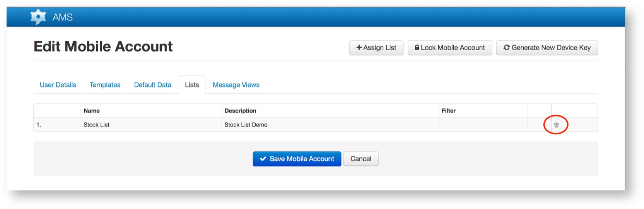Click the Stock List Demo description cell
The image size is (644, 209).
pyautogui.click(x=246, y=125)
